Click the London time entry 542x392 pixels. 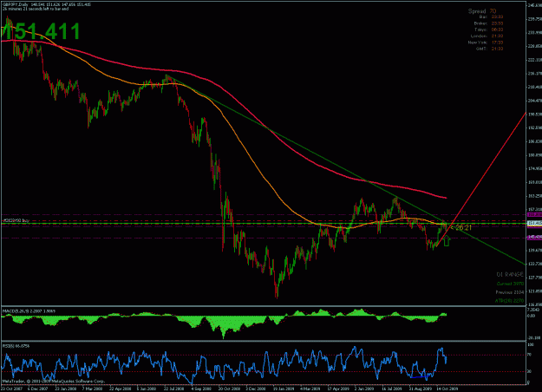coord(486,36)
